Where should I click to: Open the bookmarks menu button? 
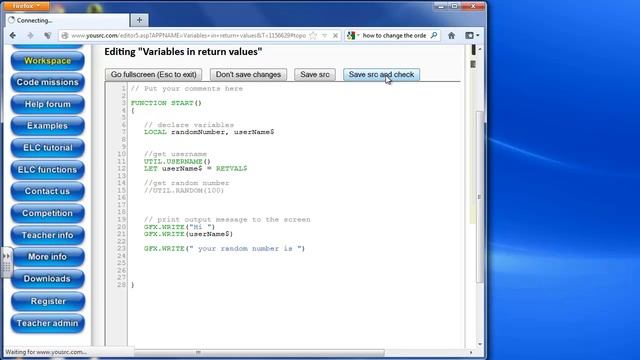(x=472, y=36)
